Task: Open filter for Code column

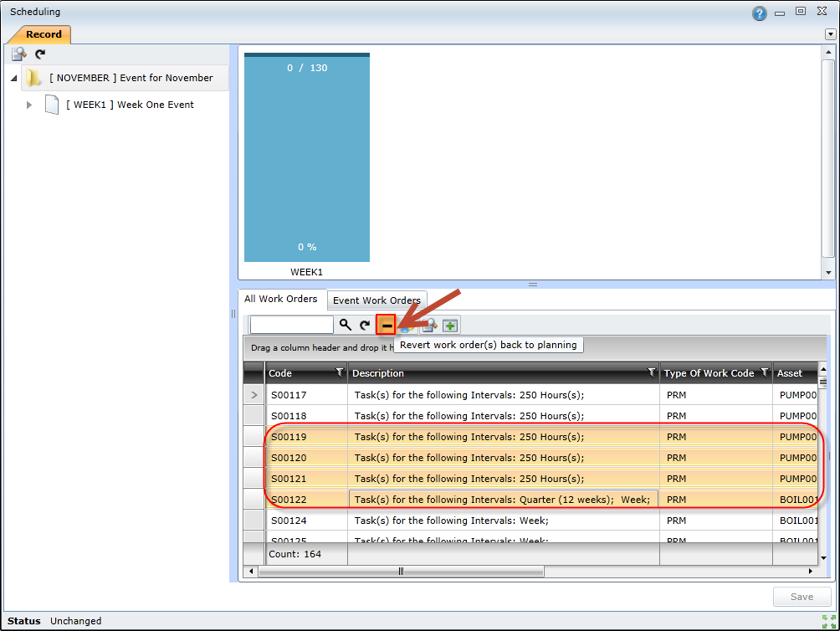Action: 339,372
